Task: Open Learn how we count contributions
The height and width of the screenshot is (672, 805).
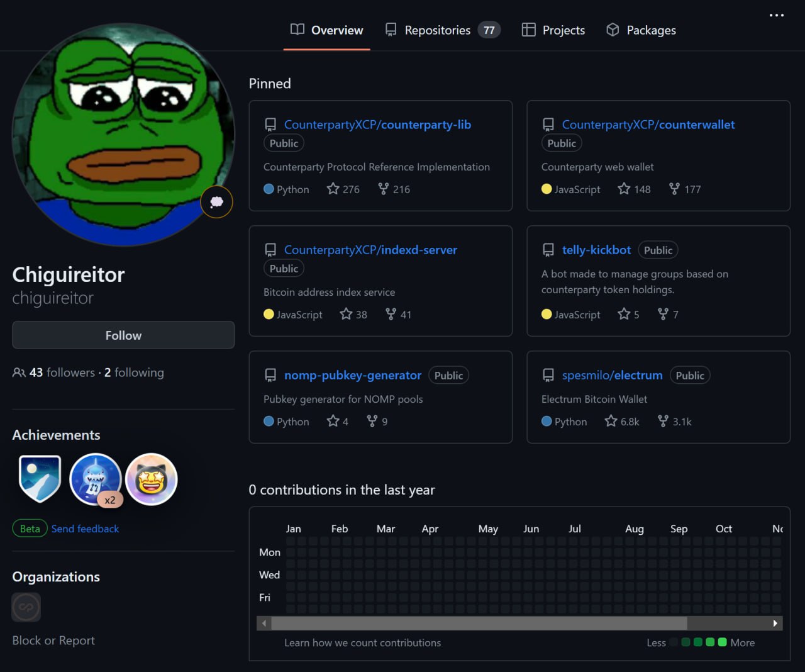Action: click(x=362, y=642)
